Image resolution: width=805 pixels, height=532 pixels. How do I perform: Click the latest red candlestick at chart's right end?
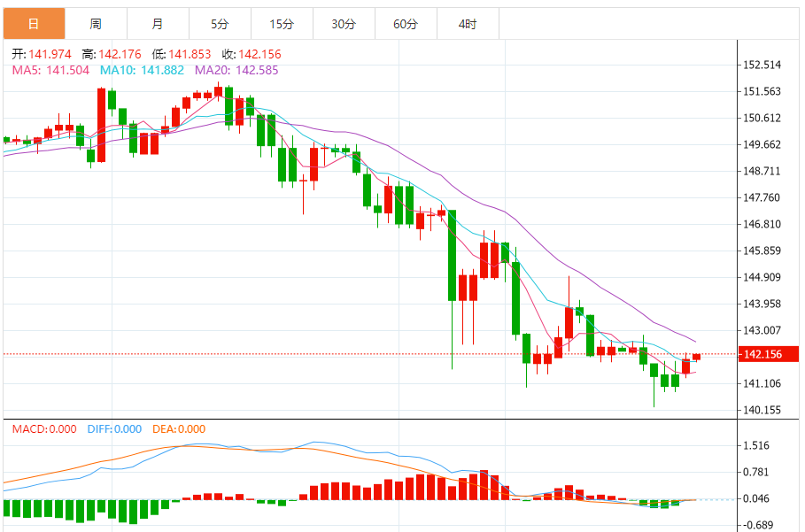point(696,357)
